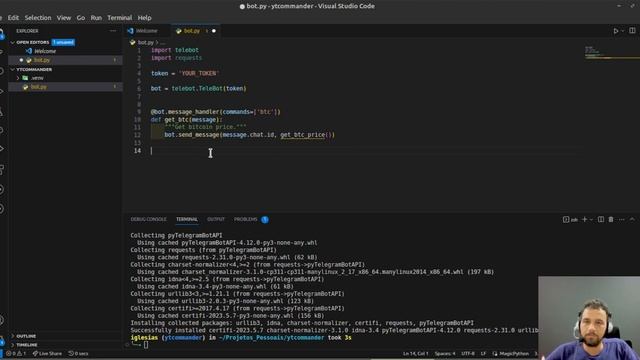Open the Go menu
640x360 pixels.
coord(81,18)
